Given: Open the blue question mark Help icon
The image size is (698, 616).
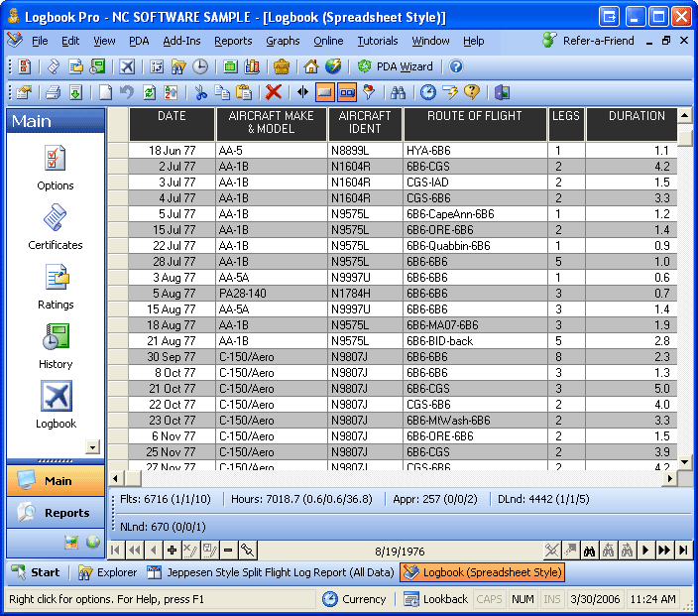Looking at the screenshot, I should [x=456, y=66].
